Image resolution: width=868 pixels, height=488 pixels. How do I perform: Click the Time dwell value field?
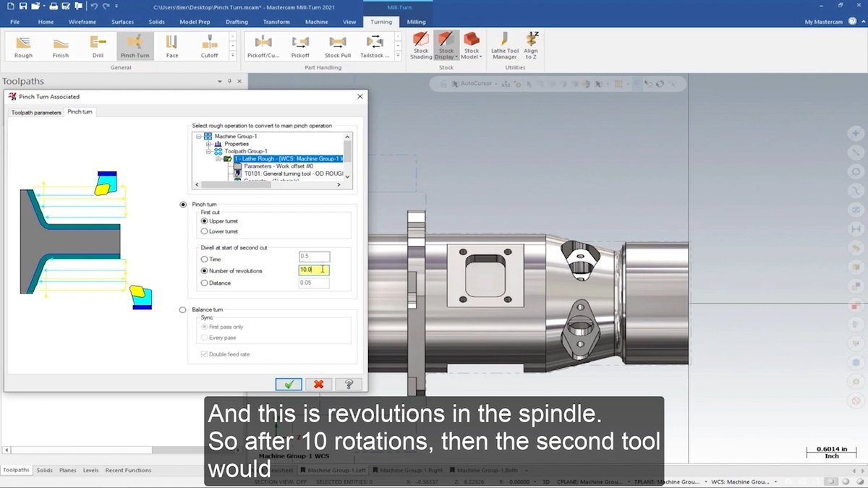coord(314,257)
